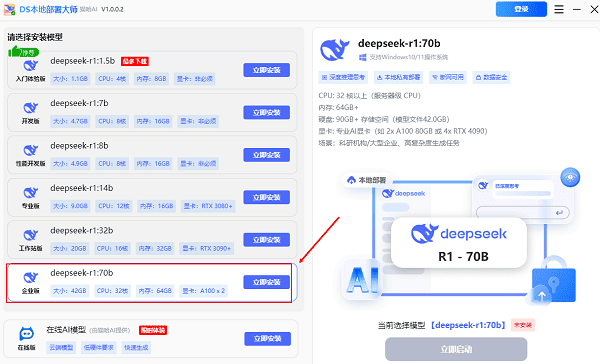
Task: Click the red 限时体验 badge
Action: (153, 330)
